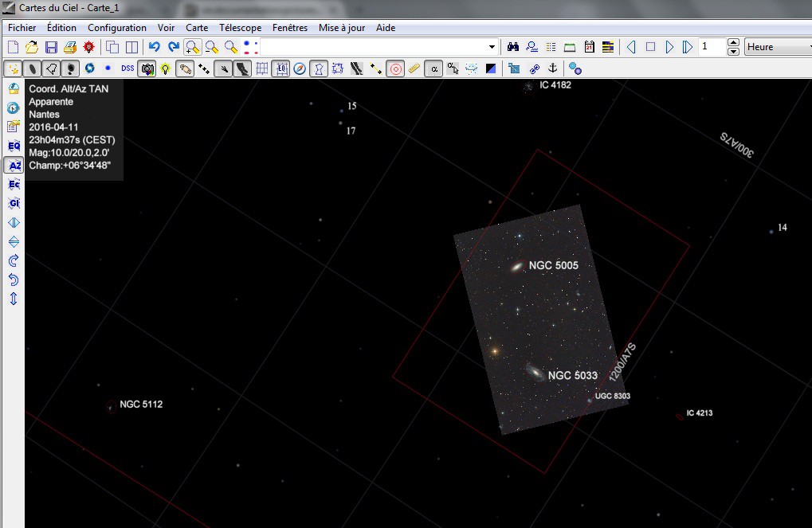
Task: Open the object list icon
Action: 551,47
